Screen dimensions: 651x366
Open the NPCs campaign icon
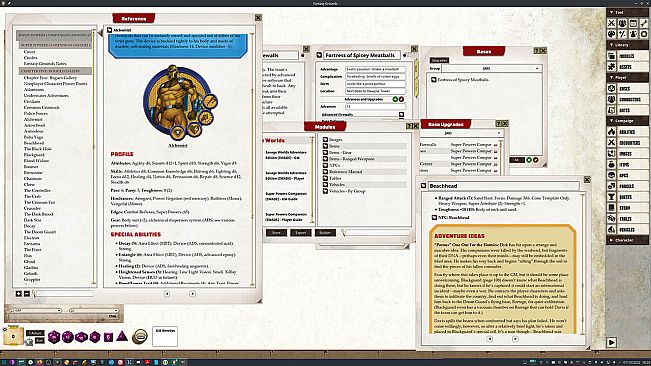(x=612, y=175)
